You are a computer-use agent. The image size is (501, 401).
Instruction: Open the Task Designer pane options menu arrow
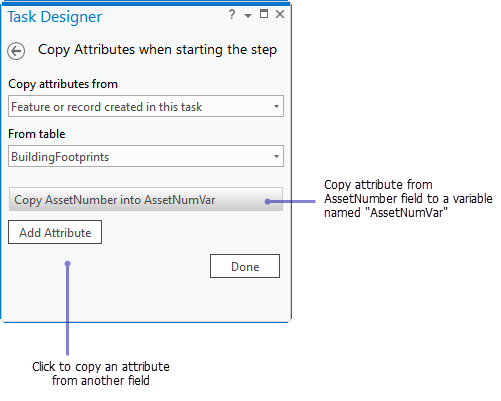pyautogui.click(x=248, y=16)
